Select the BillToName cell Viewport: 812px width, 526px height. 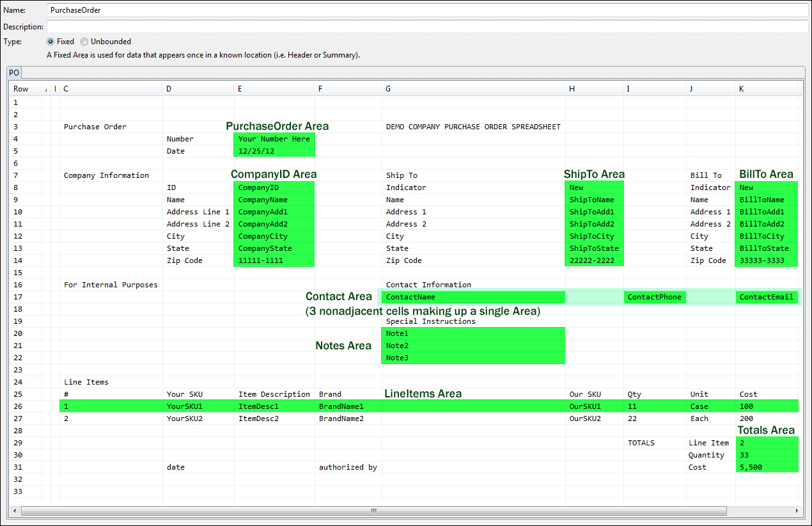765,200
